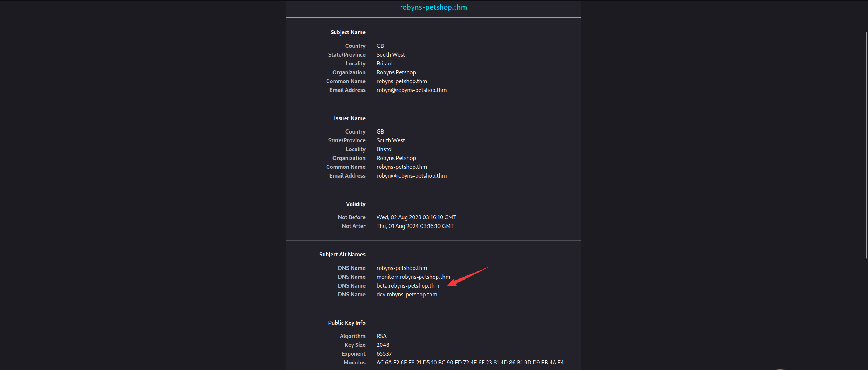
Task: Click the monitorr.robyns-petshop.thm DNS name
Action: [x=413, y=277]
